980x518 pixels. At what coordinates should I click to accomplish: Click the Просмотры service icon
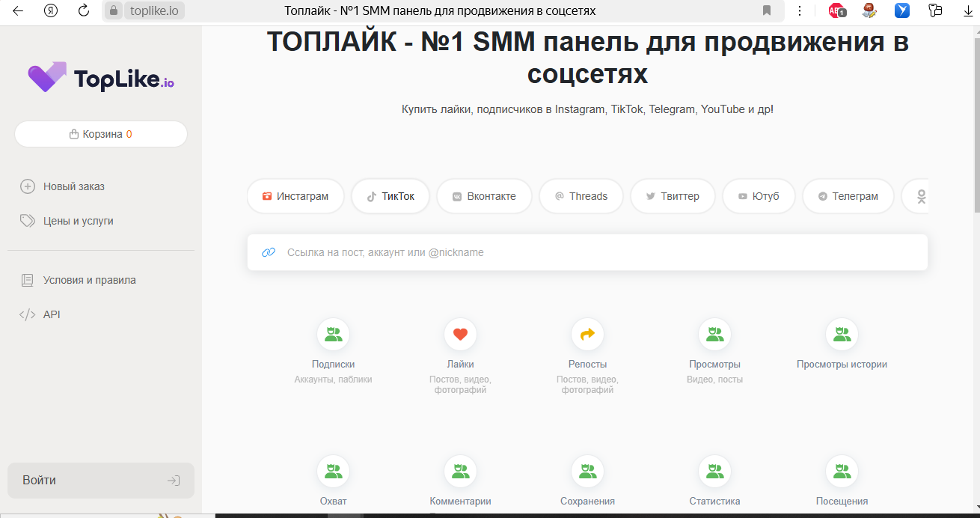[x=714, y=335]
